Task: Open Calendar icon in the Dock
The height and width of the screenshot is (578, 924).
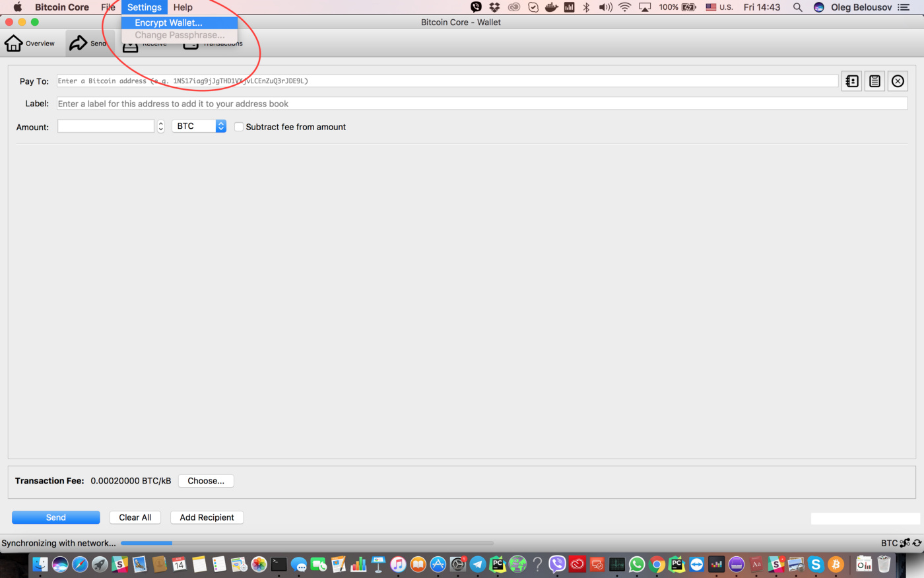Action: 179,565
